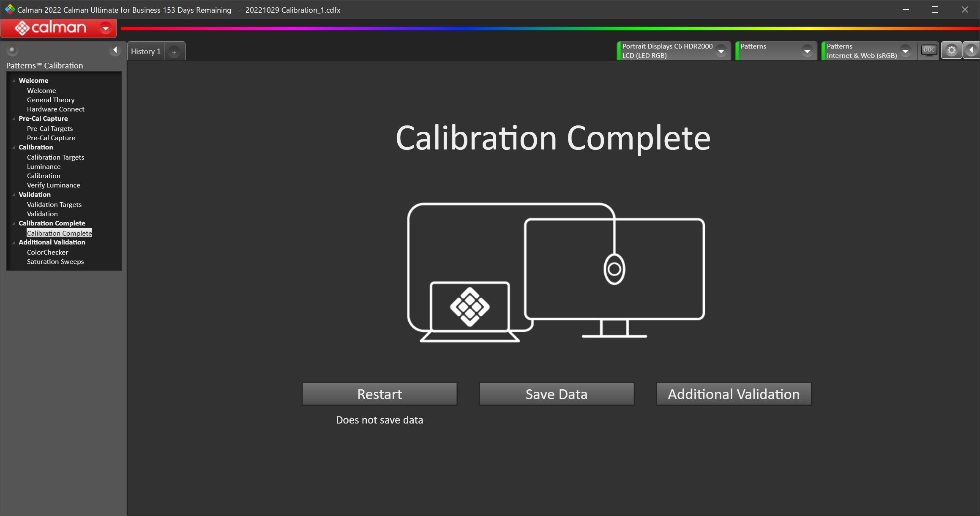Close the Calman window

coord(965,9)
